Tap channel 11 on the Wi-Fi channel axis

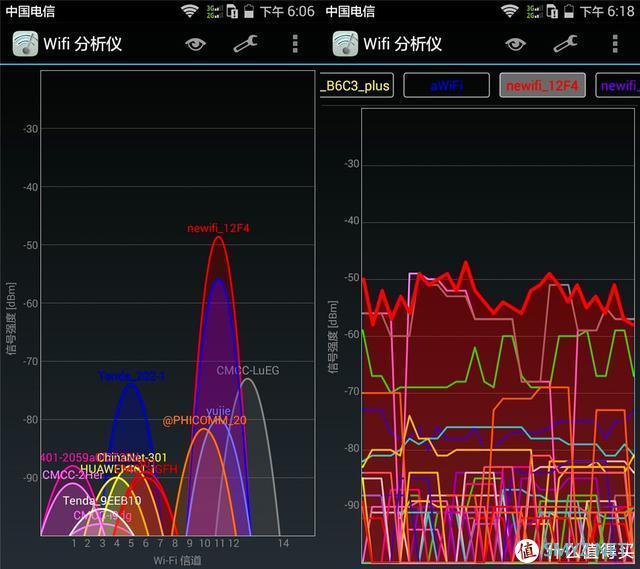pos(220,543)
